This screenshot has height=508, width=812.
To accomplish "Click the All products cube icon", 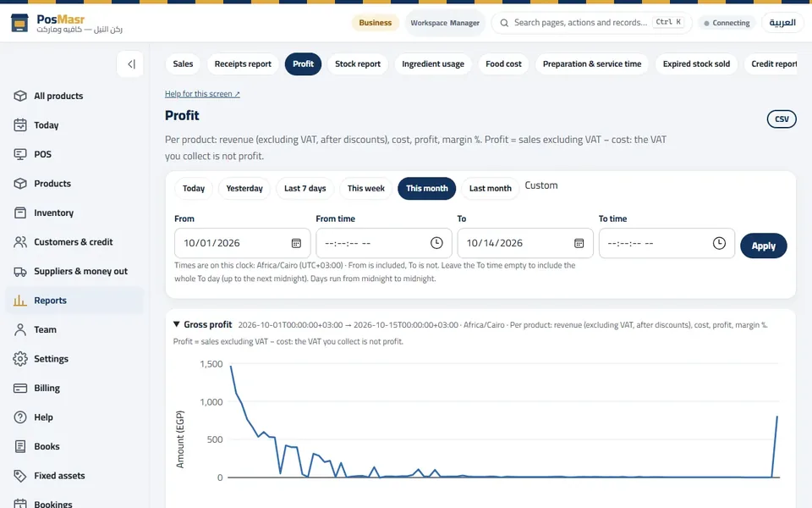I will pos(20,96).
